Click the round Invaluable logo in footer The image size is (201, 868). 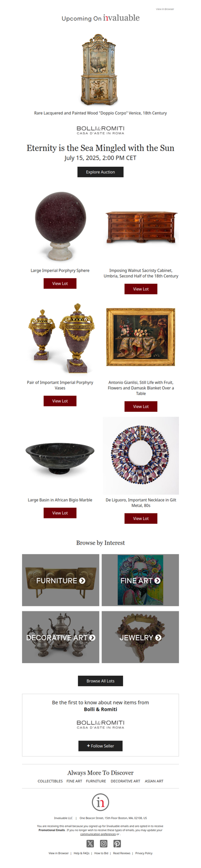pyautogui.click(x=100, y=802)
